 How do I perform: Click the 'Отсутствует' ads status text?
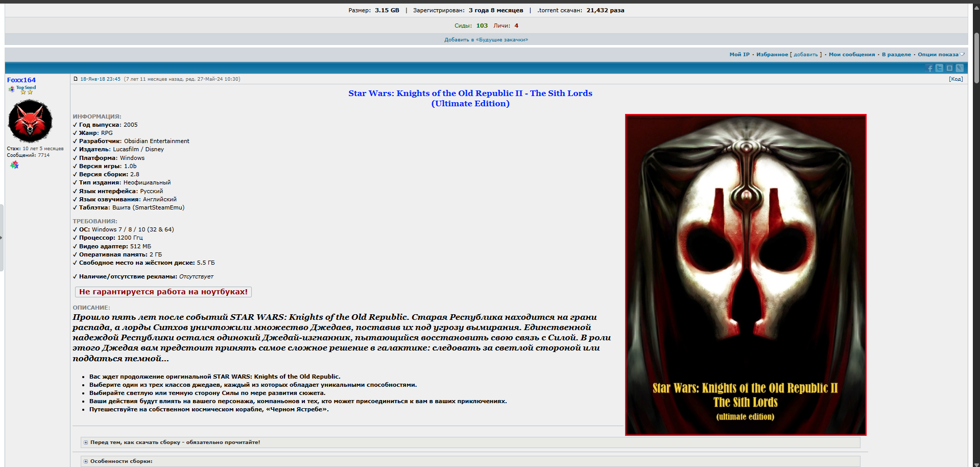point(196,276)
